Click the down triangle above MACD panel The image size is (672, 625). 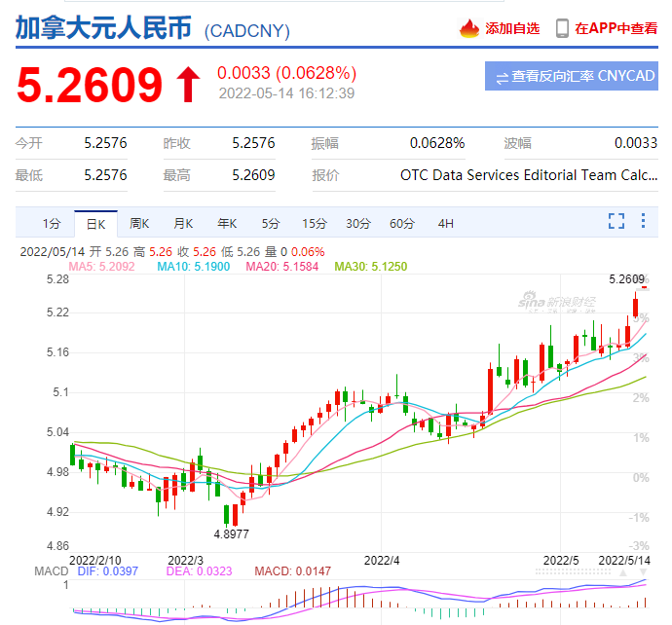(643, 572)
